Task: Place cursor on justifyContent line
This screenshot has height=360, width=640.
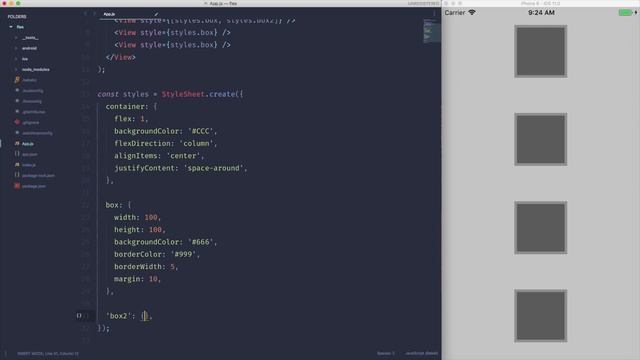Action: tap(181, 168)
